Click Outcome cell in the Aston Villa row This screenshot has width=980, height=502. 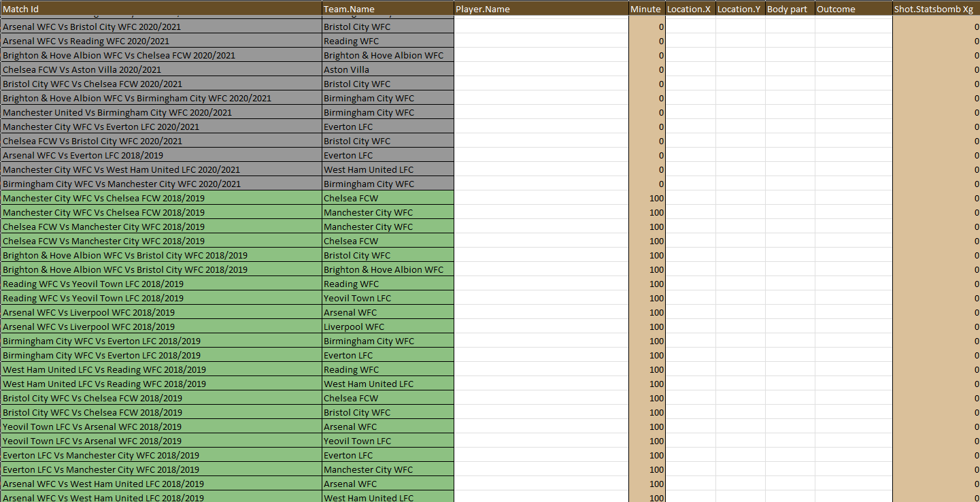tap(854, 69)
